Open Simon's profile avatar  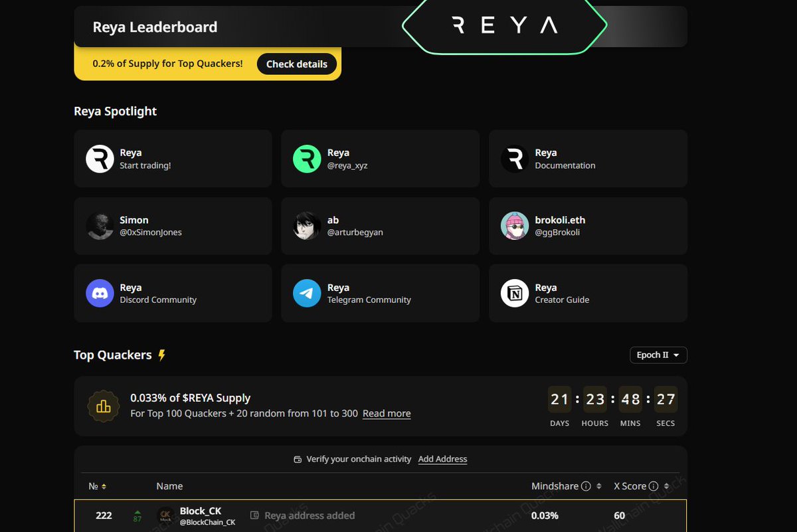100,226
